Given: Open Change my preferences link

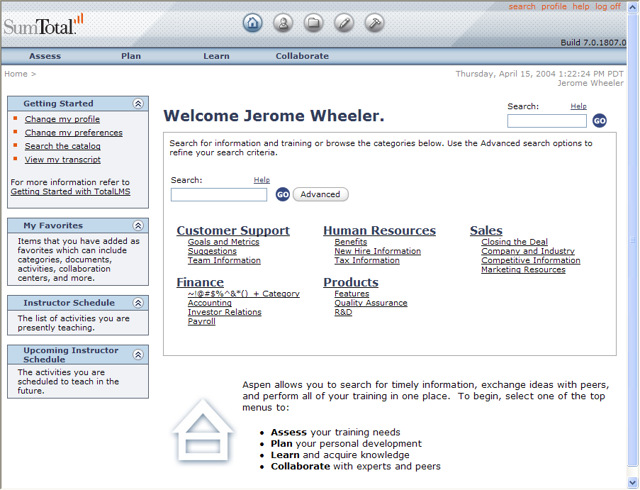Looking at the screenshot, I should tap(73, 133).
